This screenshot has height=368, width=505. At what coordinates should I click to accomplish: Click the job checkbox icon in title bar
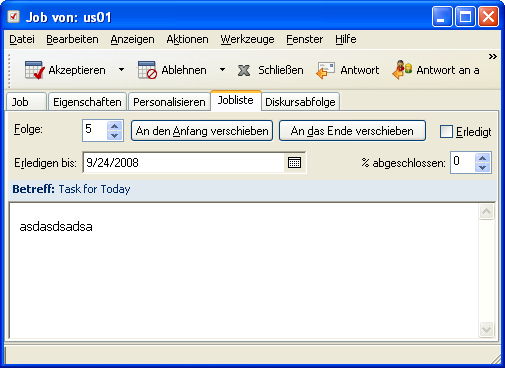tap(14, 16)
